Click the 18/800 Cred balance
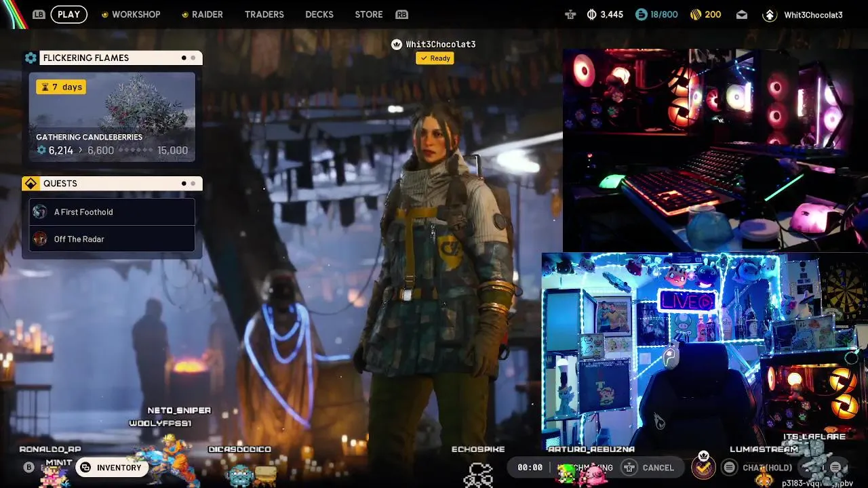 tap(665, 14)
